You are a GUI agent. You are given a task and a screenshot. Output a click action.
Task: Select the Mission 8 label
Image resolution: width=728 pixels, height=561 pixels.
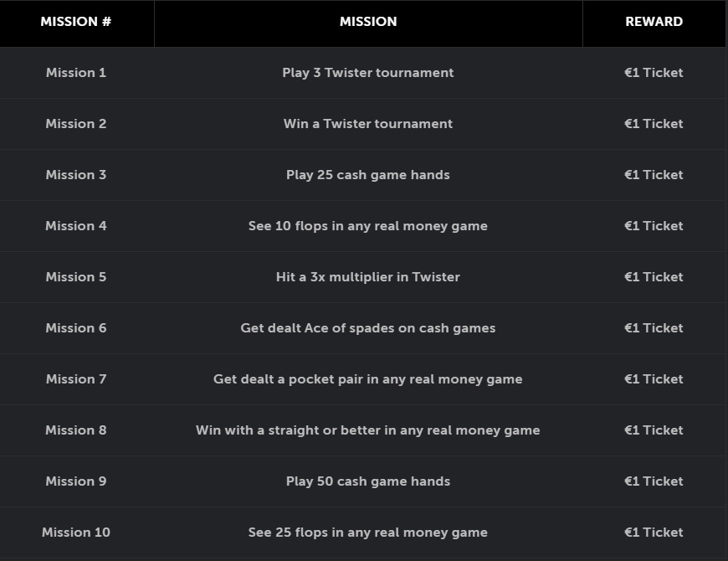(x=76, y=430)
